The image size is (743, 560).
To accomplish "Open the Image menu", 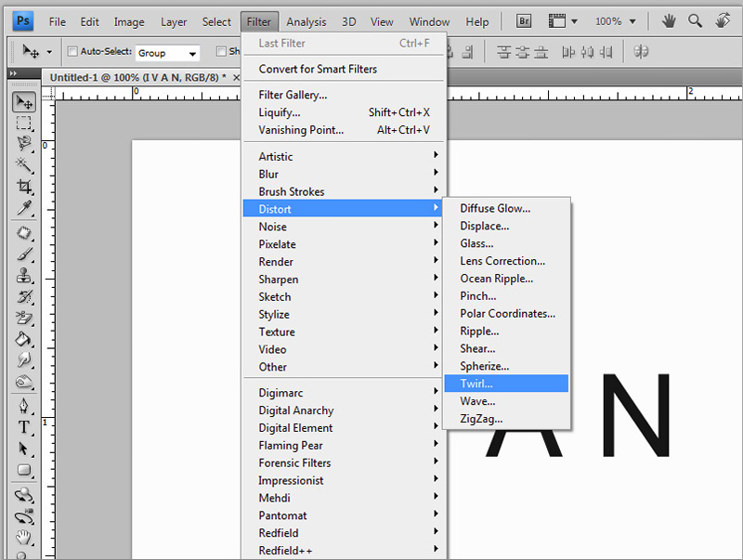I will tap(129, 21).
